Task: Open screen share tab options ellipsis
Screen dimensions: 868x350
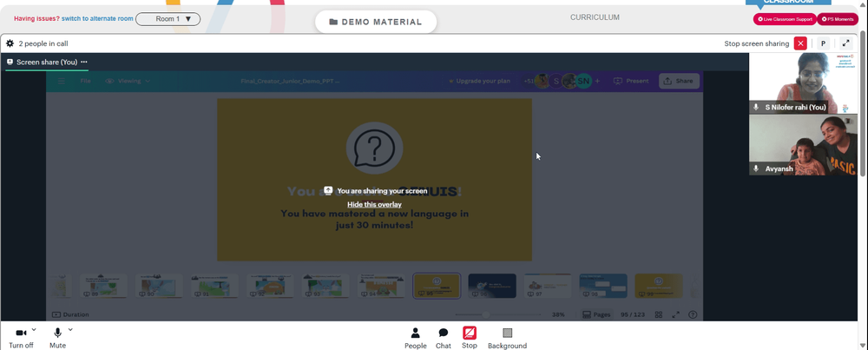Action: 83,62
